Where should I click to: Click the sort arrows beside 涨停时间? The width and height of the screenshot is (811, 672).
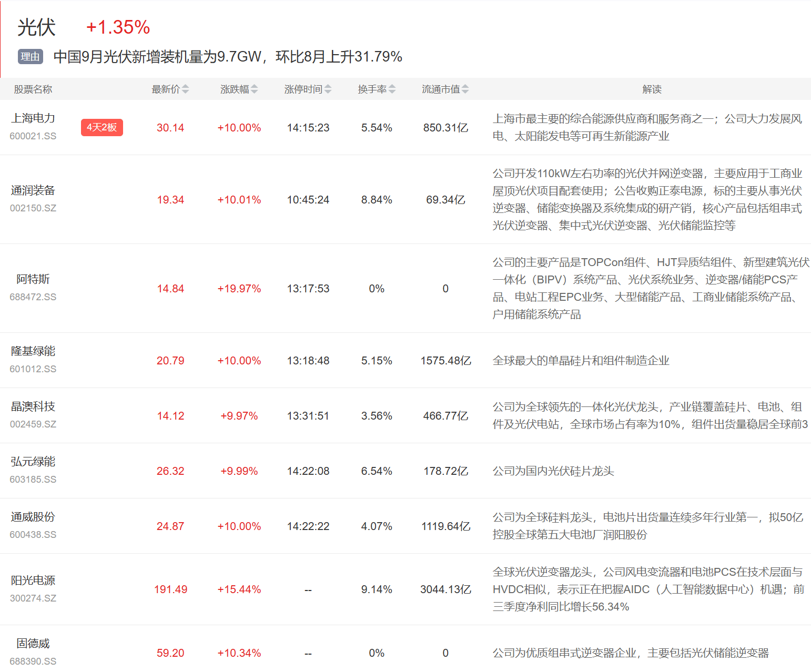328,89
